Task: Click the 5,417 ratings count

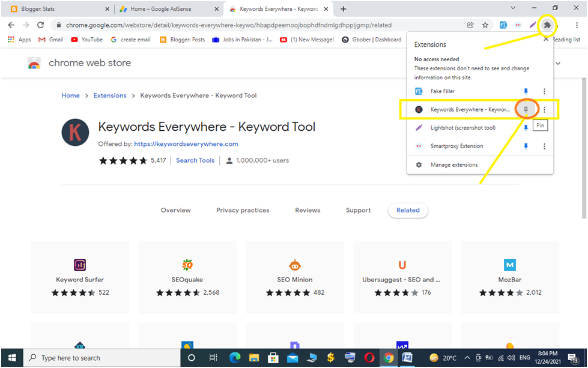Action: (158, 160)
